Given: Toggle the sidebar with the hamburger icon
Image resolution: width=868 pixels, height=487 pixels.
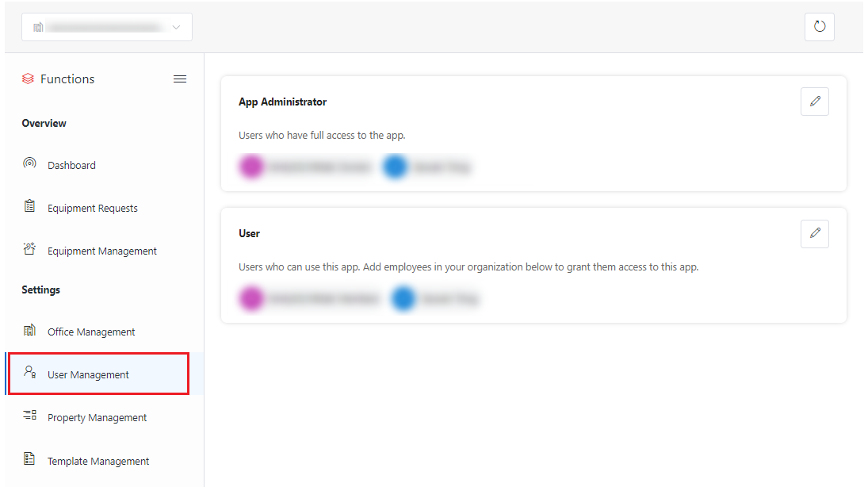Looking at the screenshot, I should click(x=180, y=79).
